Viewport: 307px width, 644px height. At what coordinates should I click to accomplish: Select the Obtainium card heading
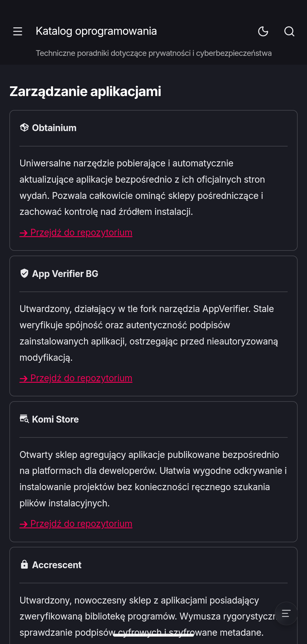pos(54,128)
